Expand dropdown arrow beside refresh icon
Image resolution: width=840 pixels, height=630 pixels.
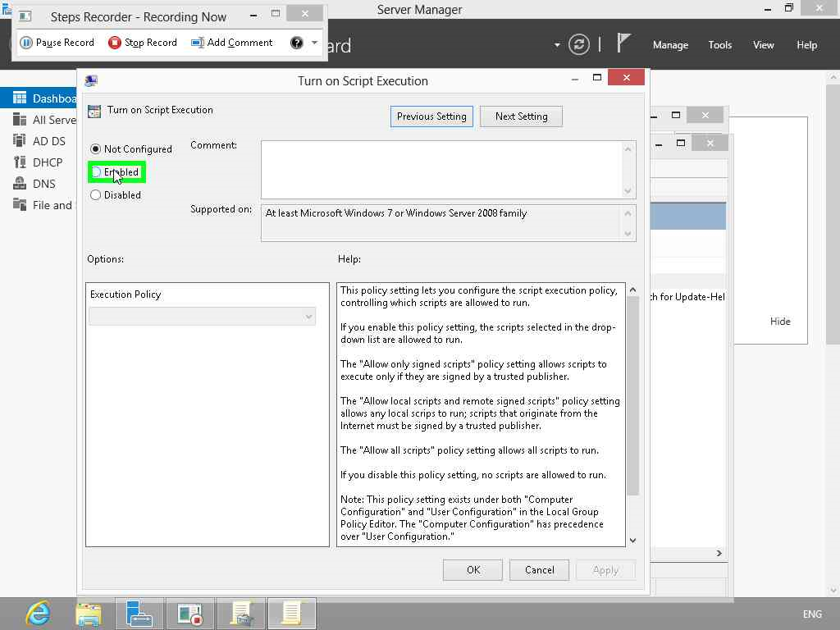557,45
